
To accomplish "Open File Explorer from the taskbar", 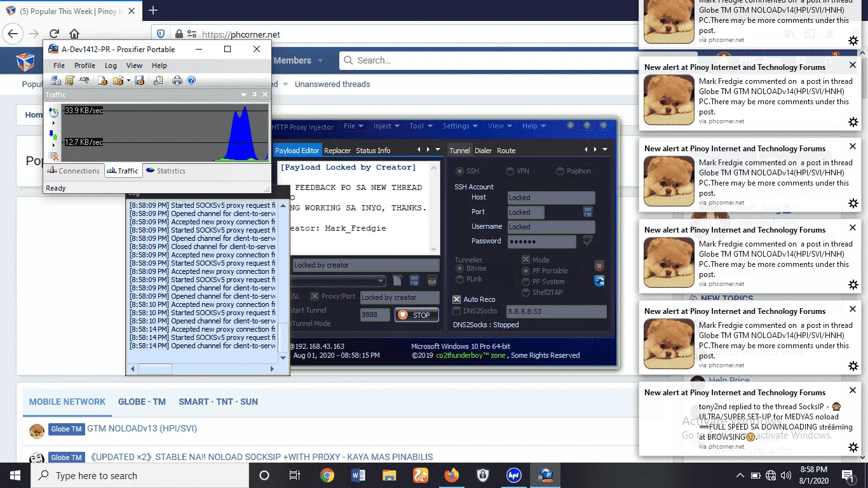I will click(389, 475).
